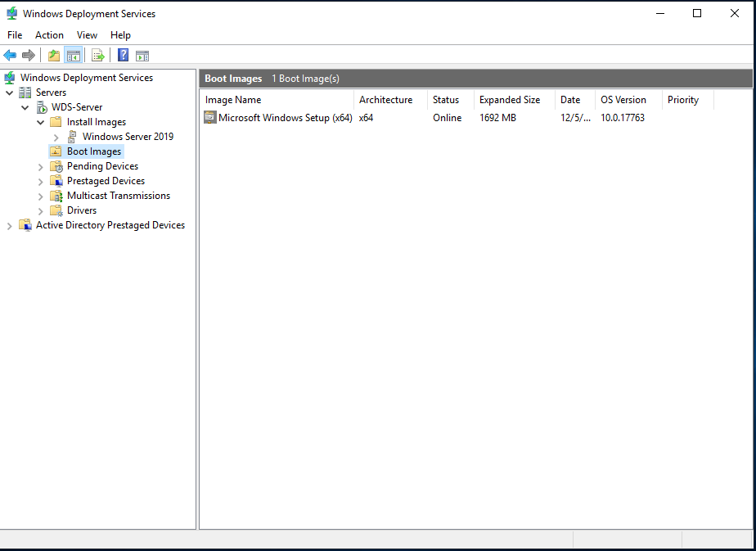This screenshot has width=756, height=551.
Task: Select the Pending Devices tree label
Action: click(x=103, y=166)
